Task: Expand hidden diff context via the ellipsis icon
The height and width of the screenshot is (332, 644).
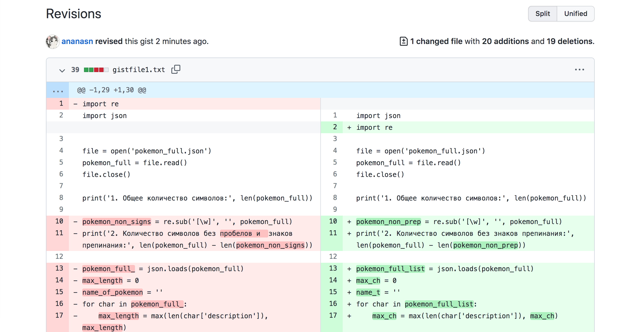Action: [x=57, y=90]
